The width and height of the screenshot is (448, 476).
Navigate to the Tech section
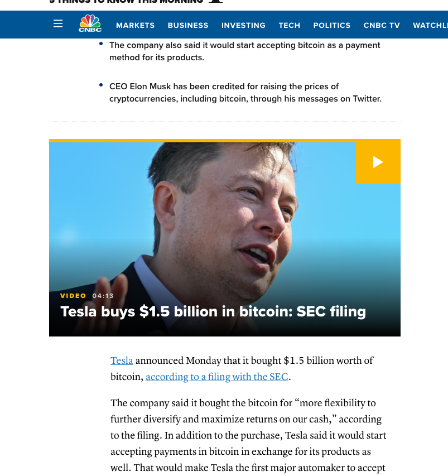click(290, 25)
